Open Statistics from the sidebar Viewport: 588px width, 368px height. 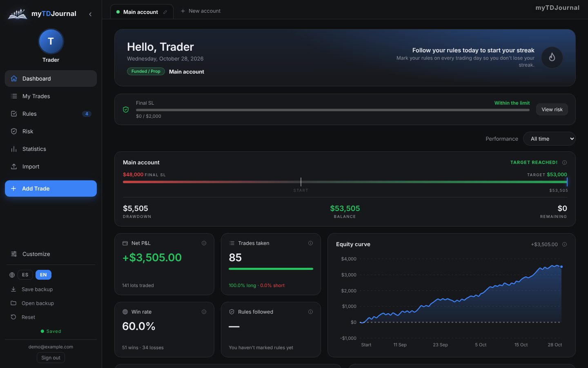51,149
